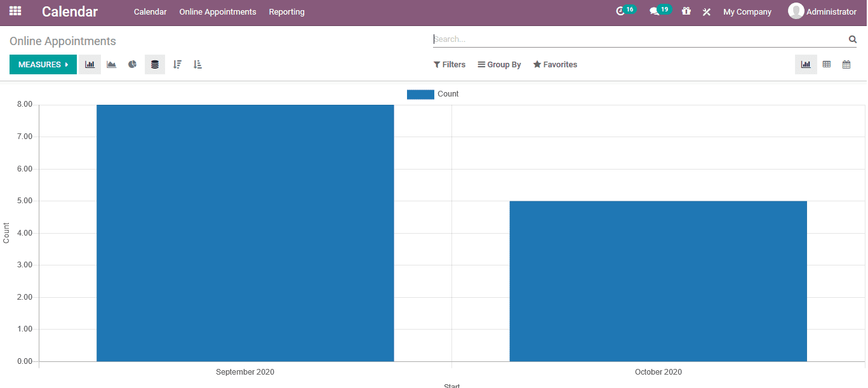Toggle the stacked bars option

point(155,65)
